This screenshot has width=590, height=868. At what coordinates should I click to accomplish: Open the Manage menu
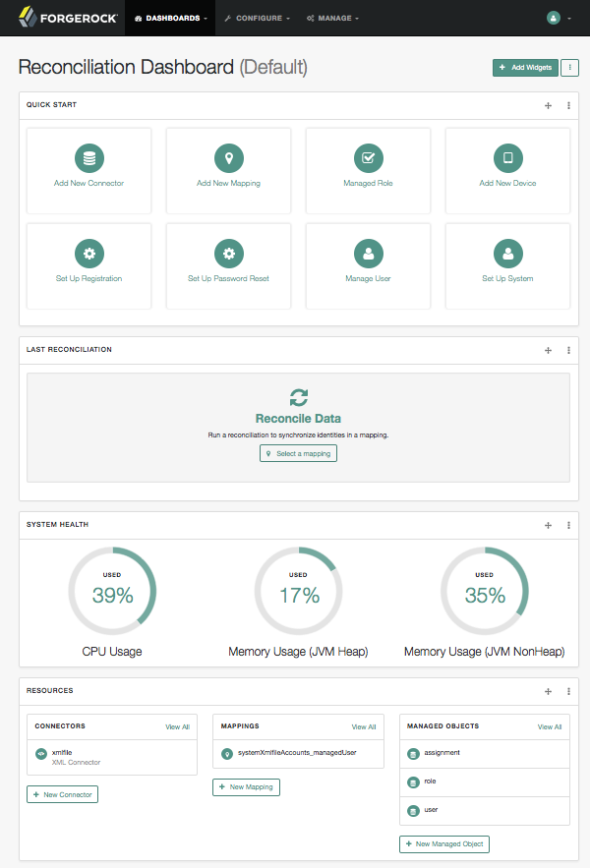(x=333, y=19)
